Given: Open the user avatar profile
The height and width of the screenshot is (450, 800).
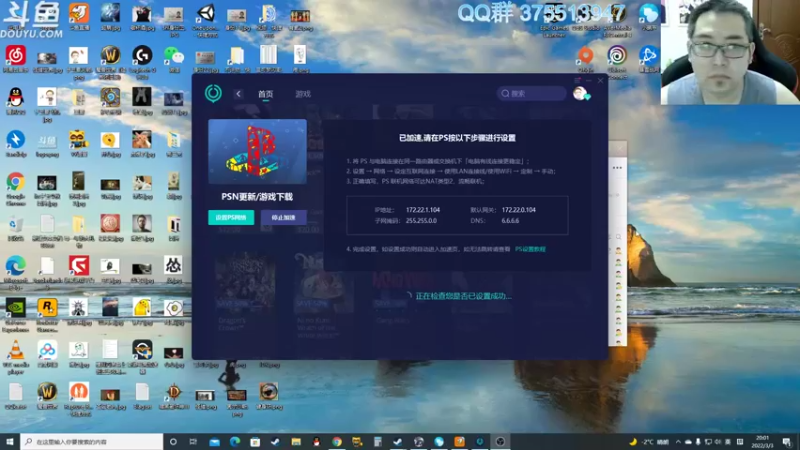Looking at the screenshot, I should click(x=580, y=93).
